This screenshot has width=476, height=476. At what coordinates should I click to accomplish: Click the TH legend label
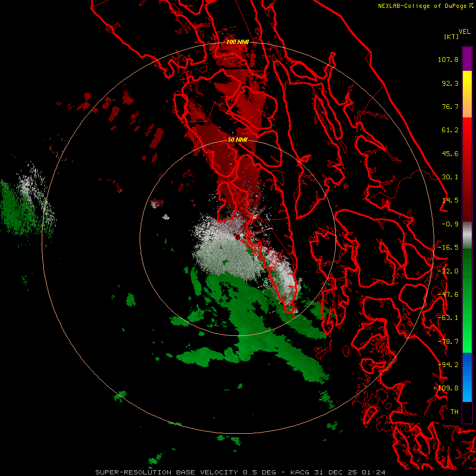[x=454, y=412]
